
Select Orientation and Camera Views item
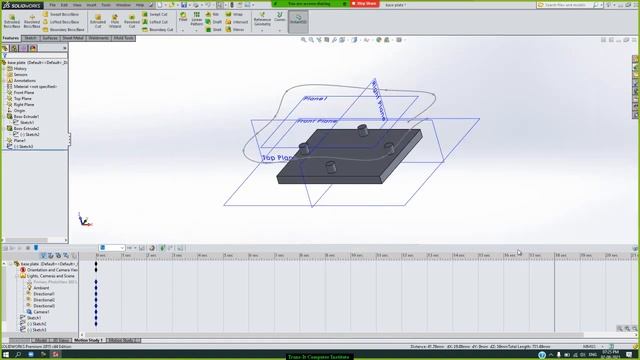click(49, 270)
